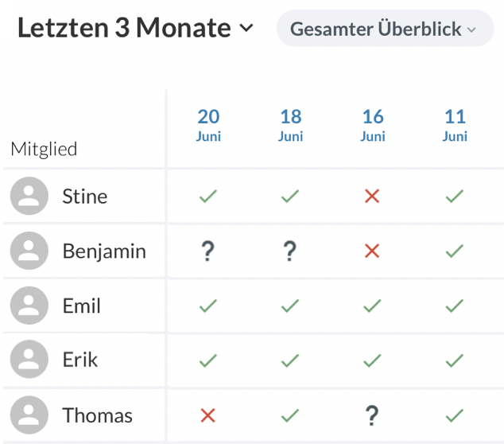Expand the Gesamter Überblick dropdown
This screenshot has height=444, width=504.
384,29
